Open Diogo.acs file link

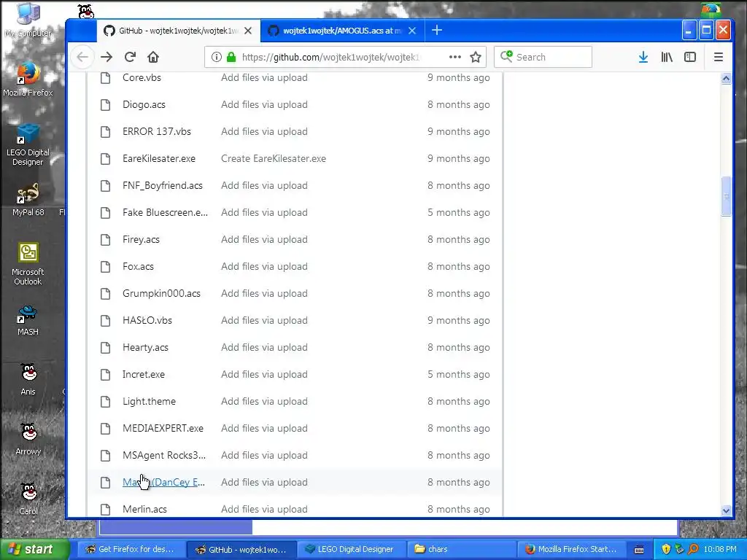tap(144, 104)
